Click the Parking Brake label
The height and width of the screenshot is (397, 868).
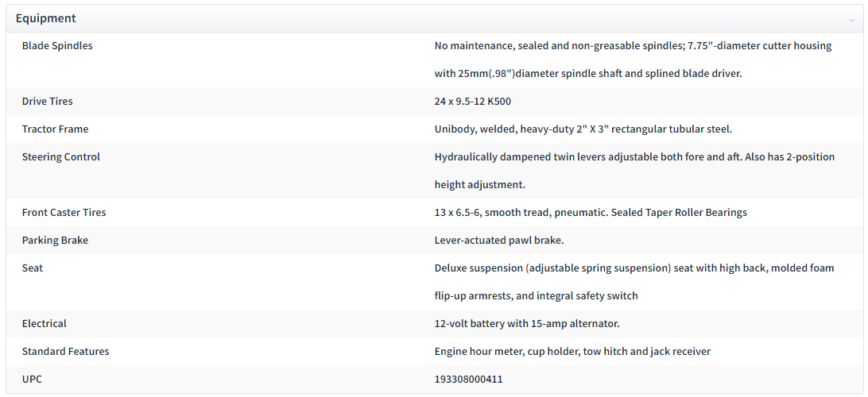click(55, 241)
